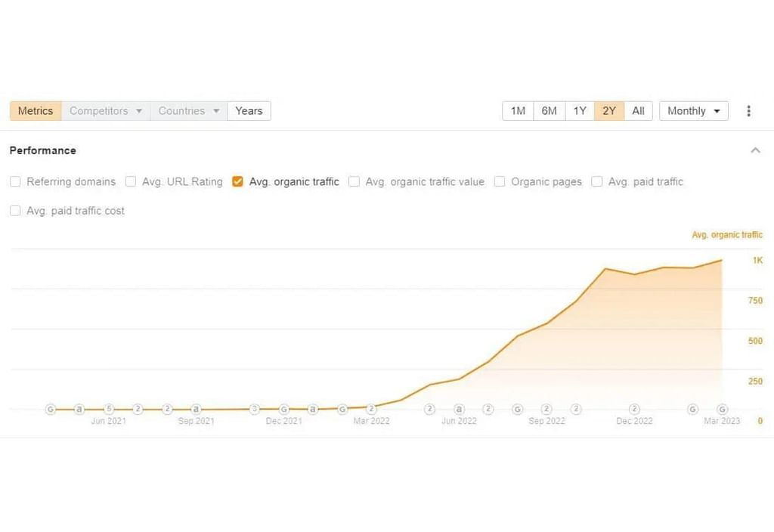Click the 'a' marker above Jun 2022

(459, 409)
